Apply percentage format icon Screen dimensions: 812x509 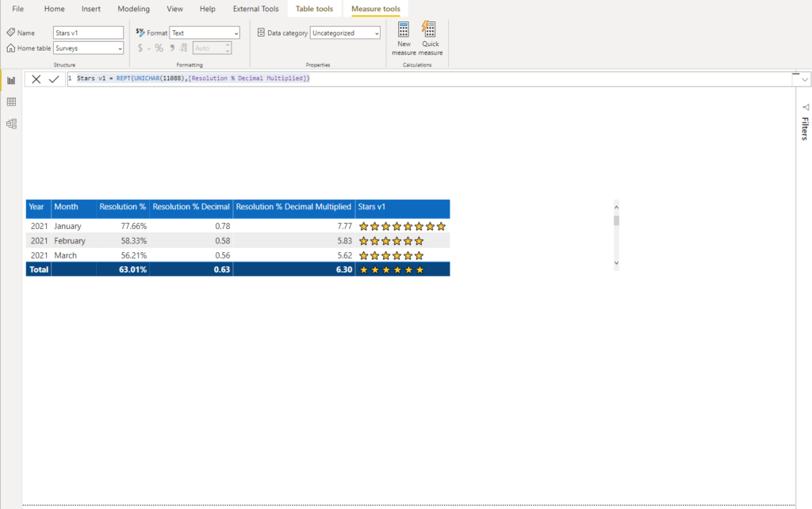(159, 48)
